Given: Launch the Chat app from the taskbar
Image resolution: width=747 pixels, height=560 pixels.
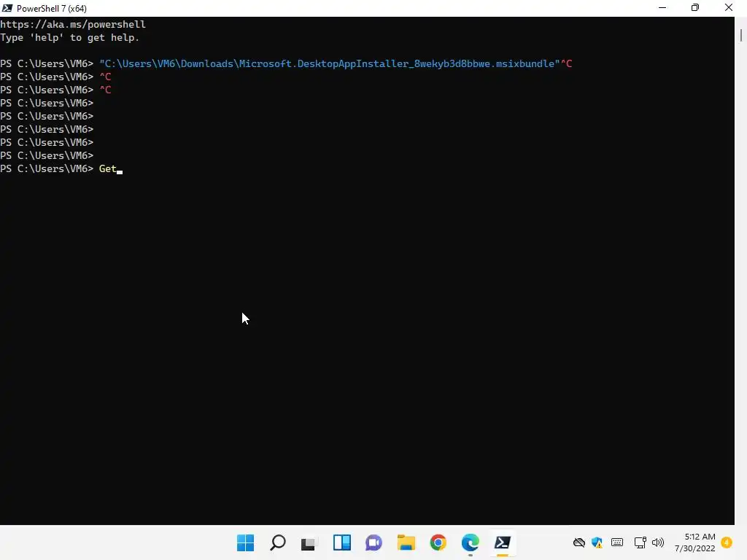Looking at the screenshot, I should (374, 542).
